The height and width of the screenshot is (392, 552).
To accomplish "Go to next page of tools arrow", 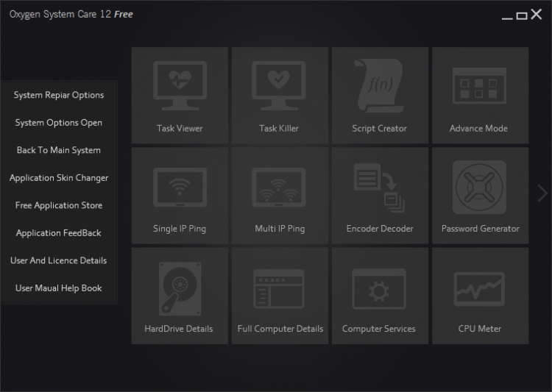I will pyautogui.click(x=542, y=193).
